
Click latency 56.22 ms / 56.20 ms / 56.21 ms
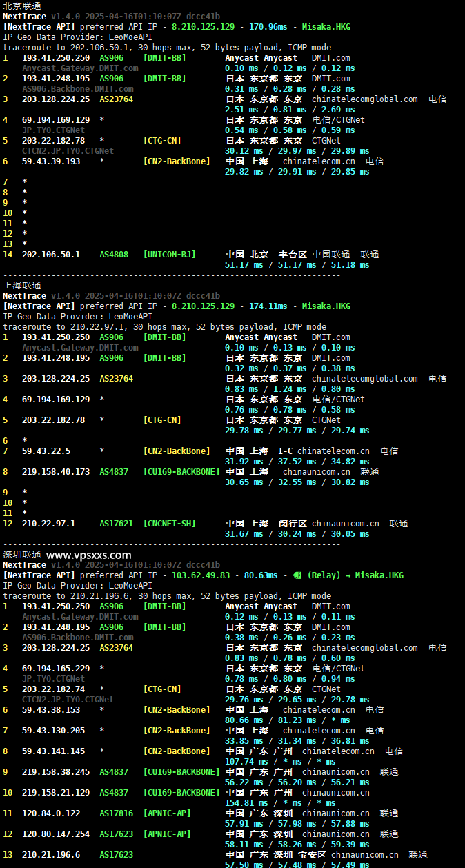[x=297, y=782]
